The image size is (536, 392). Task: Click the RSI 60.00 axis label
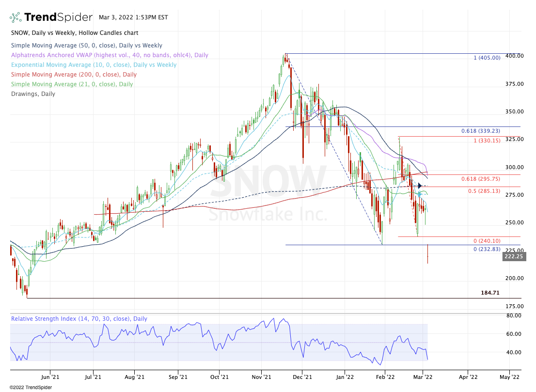pyautogui.click(x=513, y=334)
